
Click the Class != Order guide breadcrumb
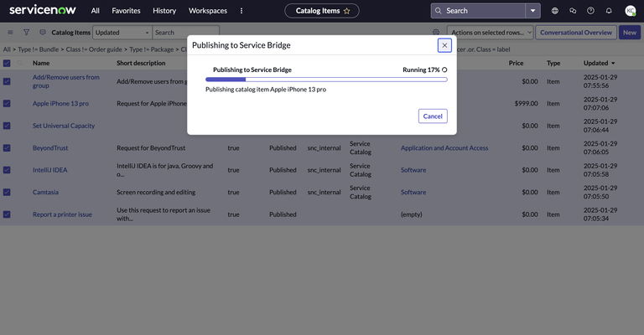(x=94, y=49)
